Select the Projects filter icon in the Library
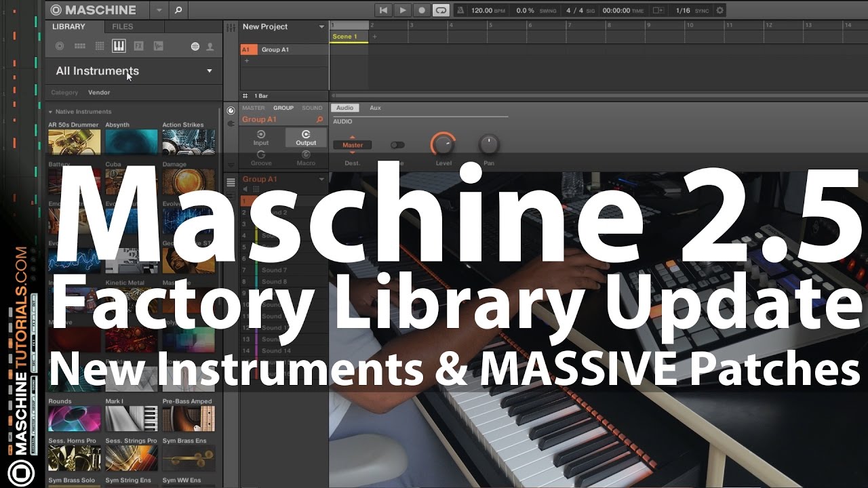Screen dimensions: 868x488 pyautogui.click(x=60, y=46)
